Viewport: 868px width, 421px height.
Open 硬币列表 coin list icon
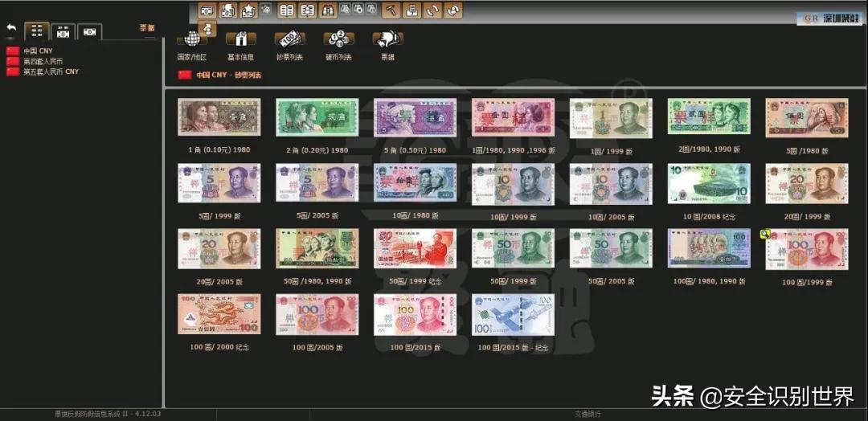pos(339,39)
